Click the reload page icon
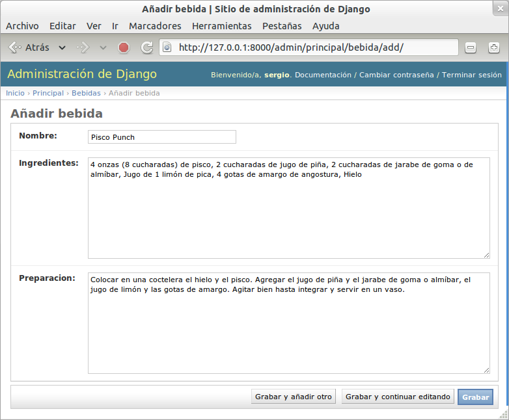The image size is (509, 420). 146,47
